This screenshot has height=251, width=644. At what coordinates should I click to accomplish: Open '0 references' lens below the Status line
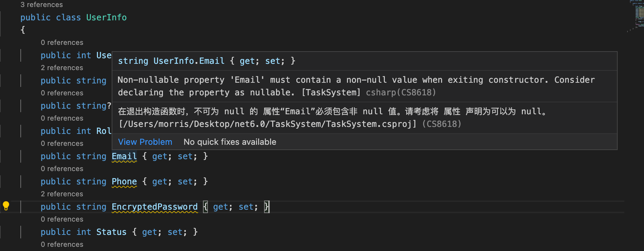62,244
